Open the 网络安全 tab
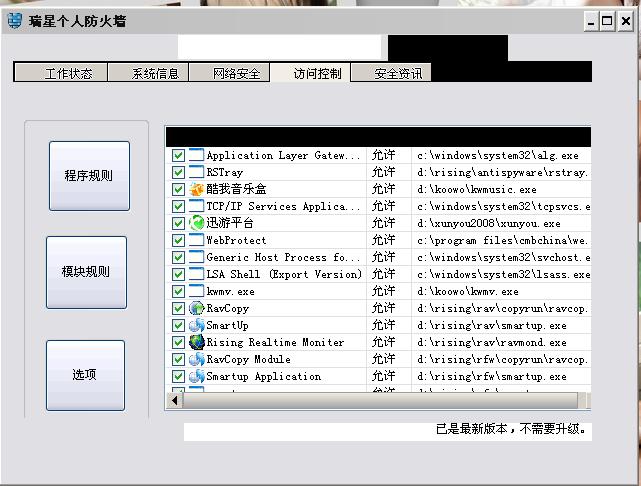The width and height of the screenshot is (641, 486). pos(229,73)
